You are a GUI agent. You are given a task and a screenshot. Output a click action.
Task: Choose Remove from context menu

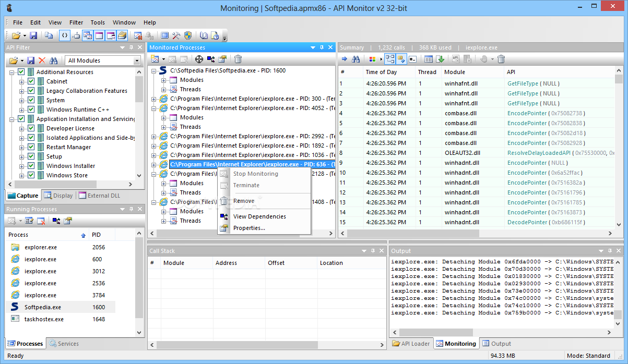(x=264, y=201)
